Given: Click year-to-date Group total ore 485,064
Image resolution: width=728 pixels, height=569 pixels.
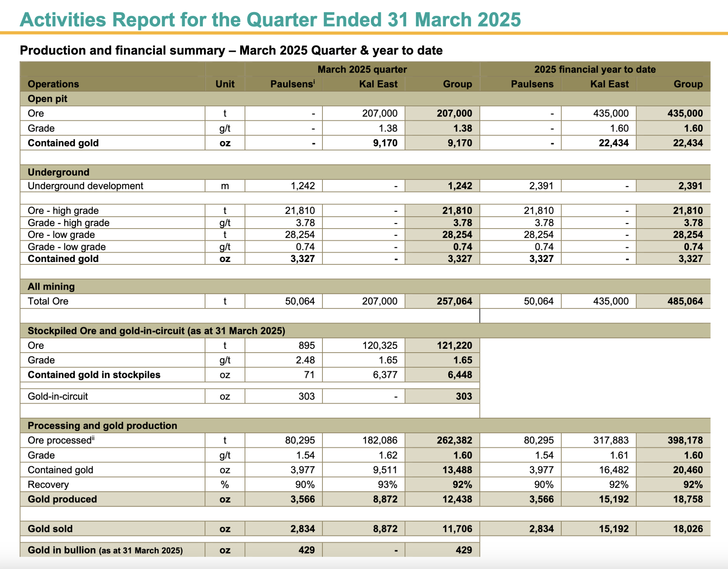Looking at the screenshot, I should click(685, 301).
